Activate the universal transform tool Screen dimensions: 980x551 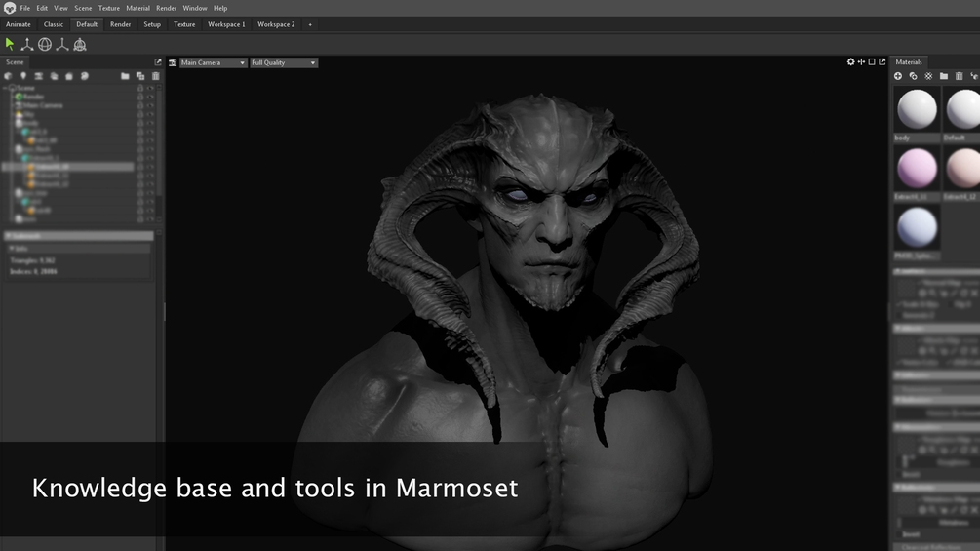click(80, 44)
